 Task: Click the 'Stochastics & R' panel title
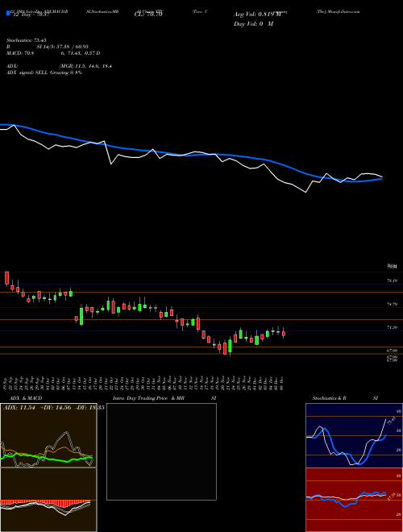pyautogui.click(x=329, y=398)
